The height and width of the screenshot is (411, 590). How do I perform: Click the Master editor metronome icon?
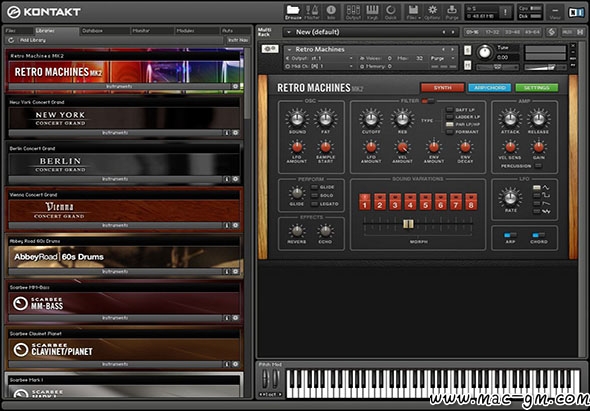312,12
